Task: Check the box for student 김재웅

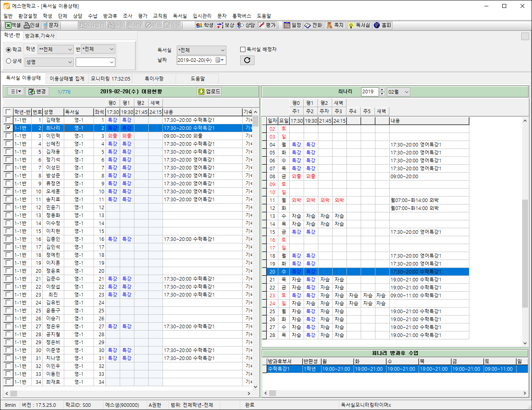Action: pos(8,152)
